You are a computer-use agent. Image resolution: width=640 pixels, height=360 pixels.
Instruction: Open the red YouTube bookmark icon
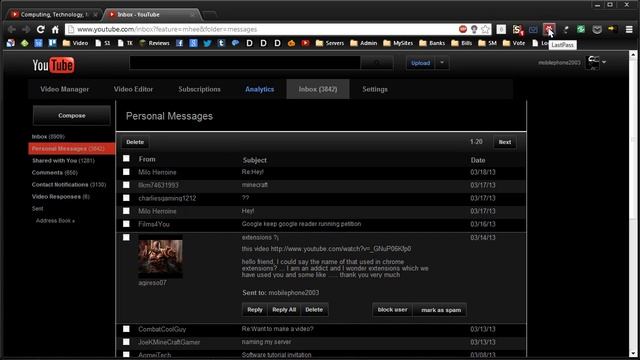click(x=305, y=43)
